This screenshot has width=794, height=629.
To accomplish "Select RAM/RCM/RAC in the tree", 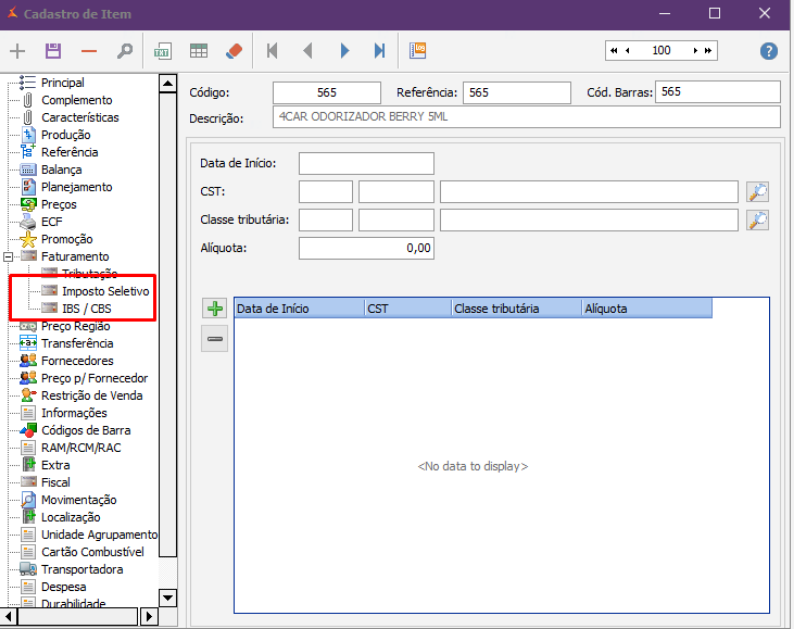I will pyautogui.click(x=81, y=448).
